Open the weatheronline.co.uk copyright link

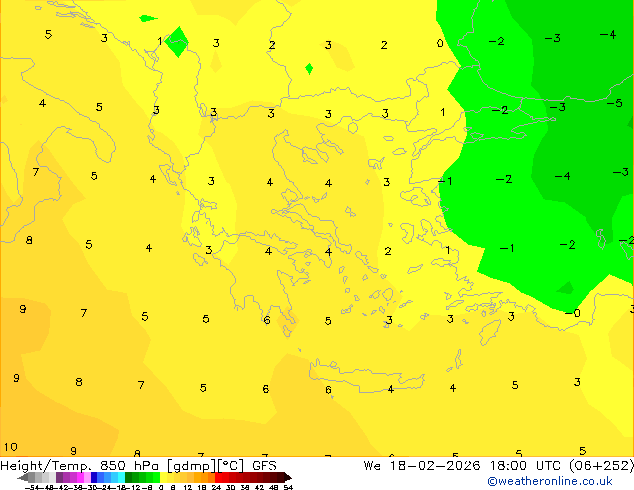[x=550, y=481]
